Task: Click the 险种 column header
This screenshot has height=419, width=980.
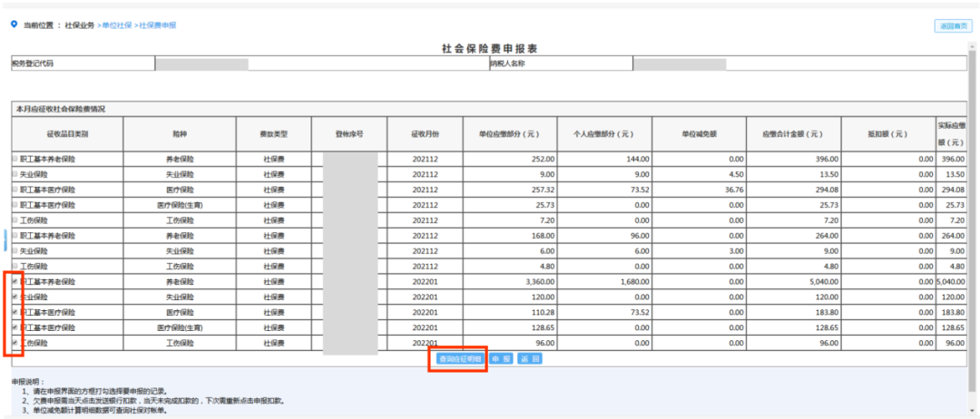Action: 180,133
